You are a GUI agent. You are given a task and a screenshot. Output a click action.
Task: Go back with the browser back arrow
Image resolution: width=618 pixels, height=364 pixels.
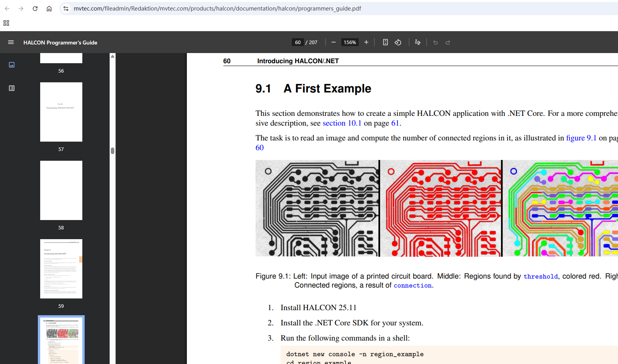(7, 9)
